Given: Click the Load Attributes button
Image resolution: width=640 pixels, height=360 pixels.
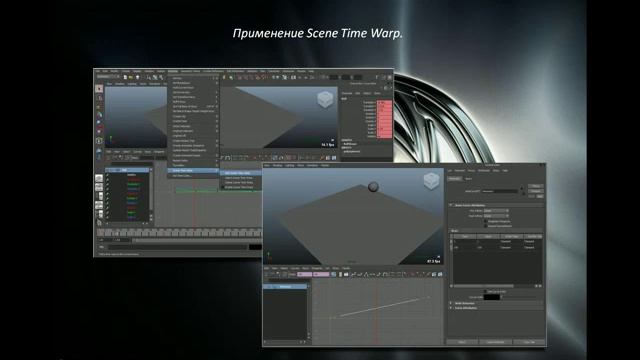Looking at the screenshot, I should (x=496, y=342).
